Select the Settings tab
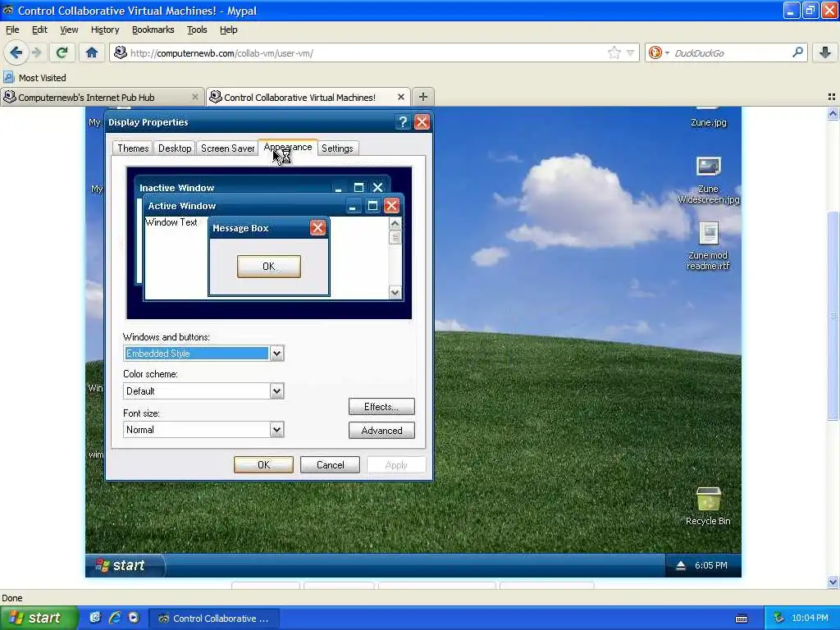The height and width of the screenshot is (630, 840). point(337,148)
